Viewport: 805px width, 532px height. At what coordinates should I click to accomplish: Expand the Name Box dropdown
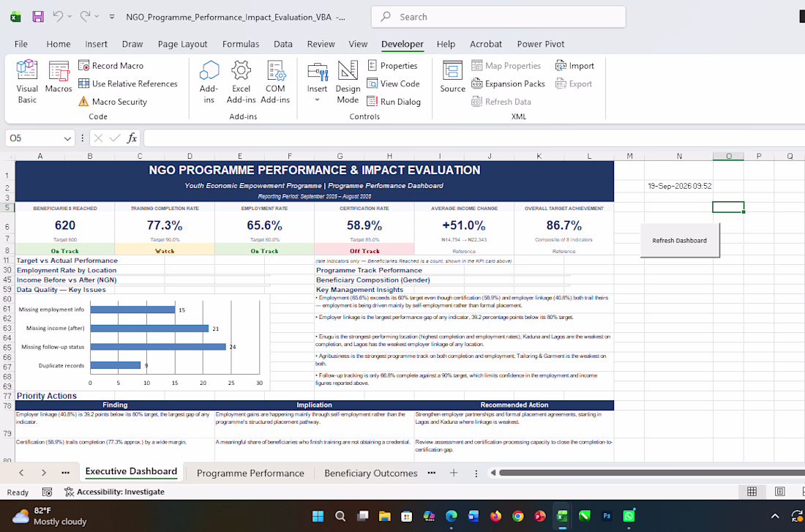[67, 138]
